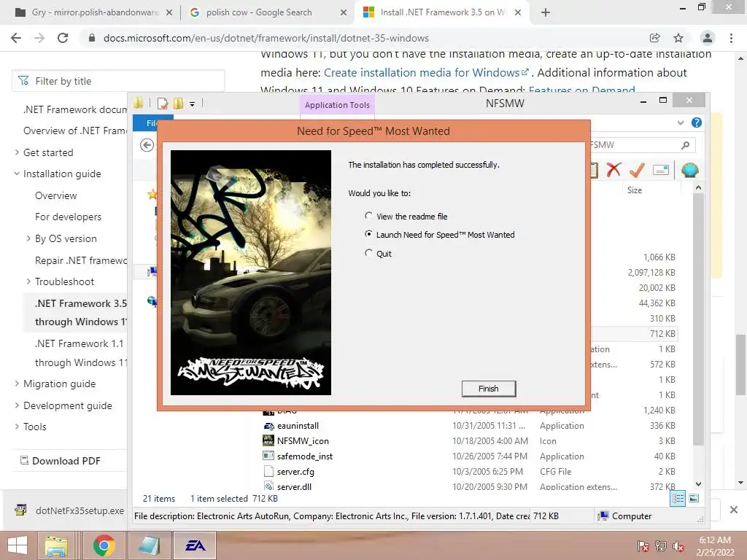Open dotNetFx35setup.exe in the downloads bar
Viewport: 747px width, 560px height.
click(69, 510)
